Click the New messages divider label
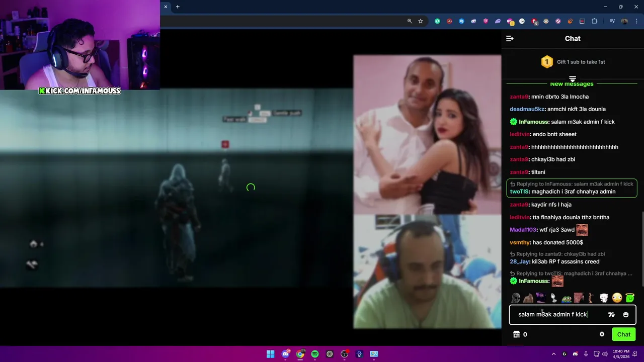The height and width of the screenshot is (362, 644). coord(572,84)
